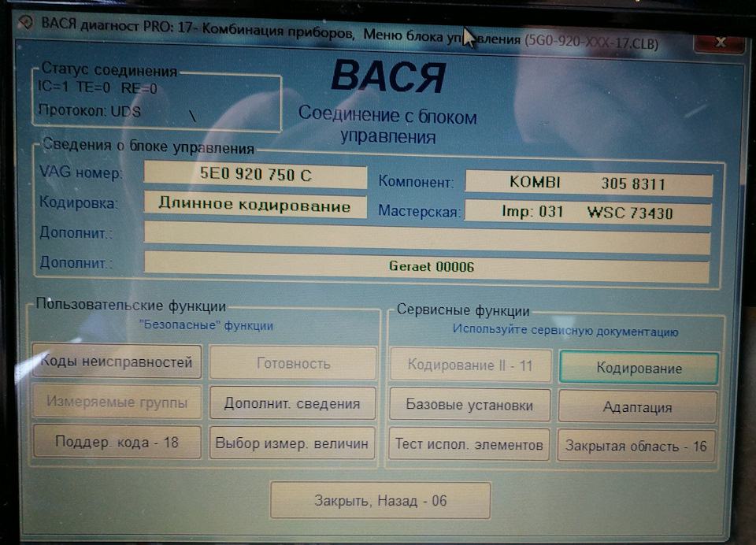The width and height of the screenshot is (756, 545).
Task: Open Дополнит. сведения for advanced ID
Action: 292,403
